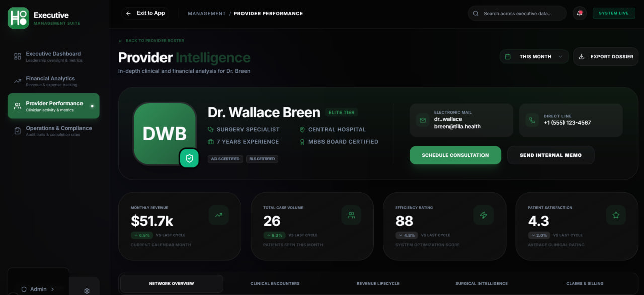Click the +1 (555) 123-4567 phone number
The height and width of the screenshot is (295, 644).
click(x=567, y=123)
